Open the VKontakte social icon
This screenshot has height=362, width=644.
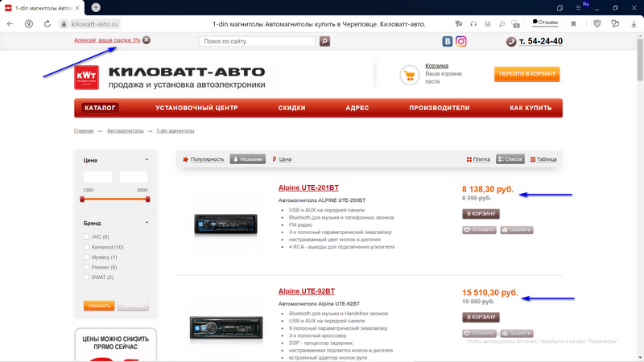coord(448,42)
